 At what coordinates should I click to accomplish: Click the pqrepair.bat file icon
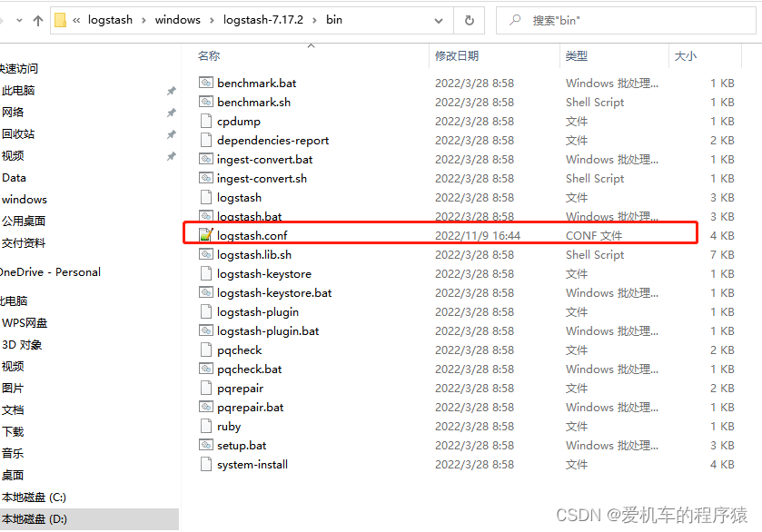point(206,407)
